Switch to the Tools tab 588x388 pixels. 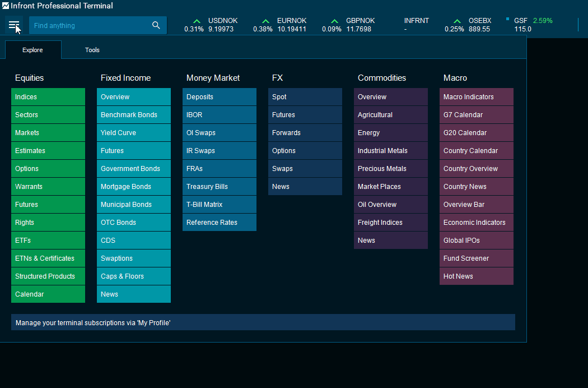[x=92, y=50]
